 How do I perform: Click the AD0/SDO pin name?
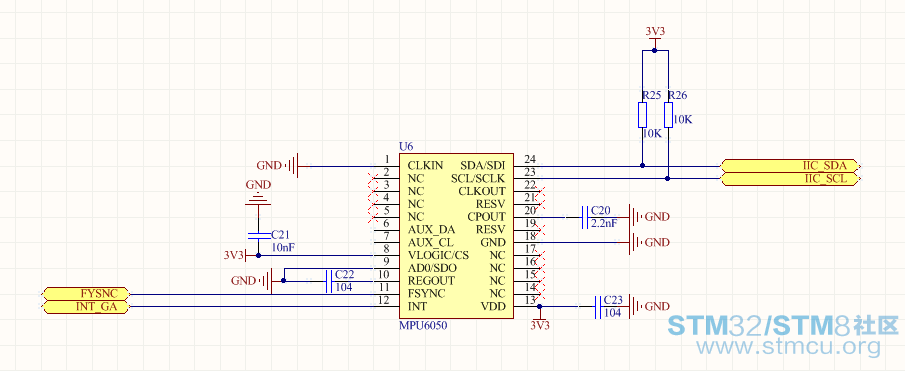pyautogui.click(x=432, y=268)
